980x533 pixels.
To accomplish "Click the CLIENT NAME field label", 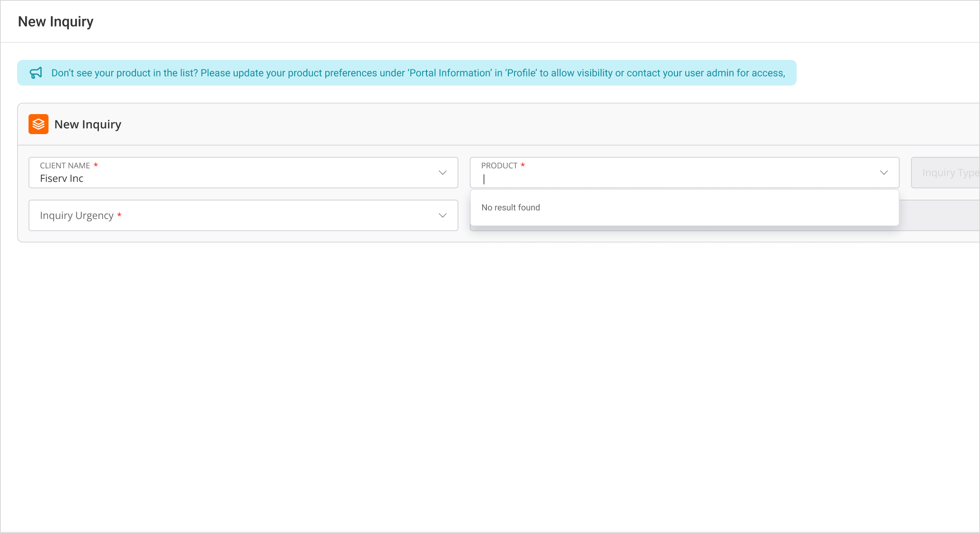I will [65, 165].
